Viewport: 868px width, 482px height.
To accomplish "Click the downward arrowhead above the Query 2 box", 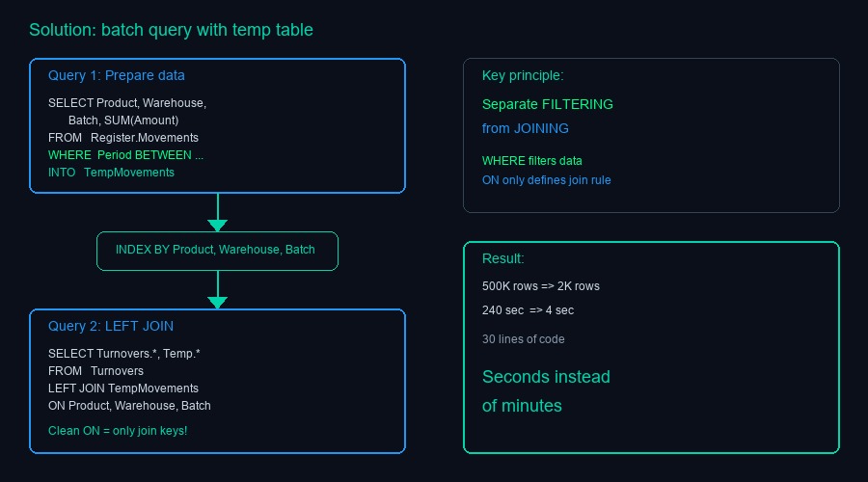I will pos(217,303).
